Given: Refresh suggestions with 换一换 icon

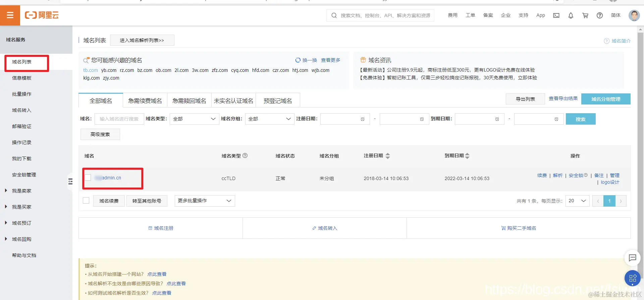Looking at the screenshot, I should (298, 60).
